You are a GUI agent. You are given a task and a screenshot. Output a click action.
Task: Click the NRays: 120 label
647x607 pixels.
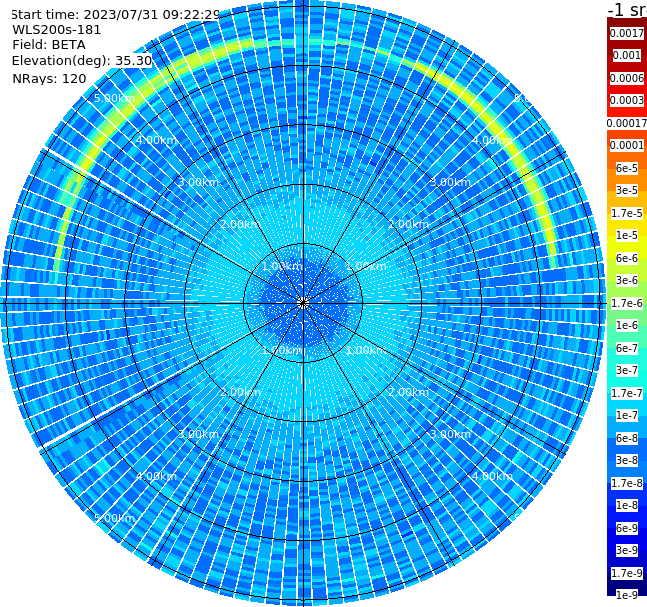click(49, 78)
